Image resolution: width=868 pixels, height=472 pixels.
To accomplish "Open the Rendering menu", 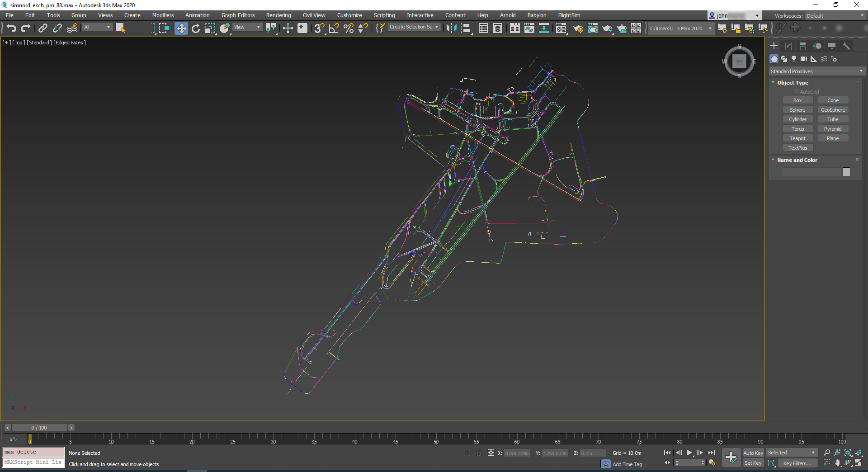I will pyautogui.click(x=278, y=15).
